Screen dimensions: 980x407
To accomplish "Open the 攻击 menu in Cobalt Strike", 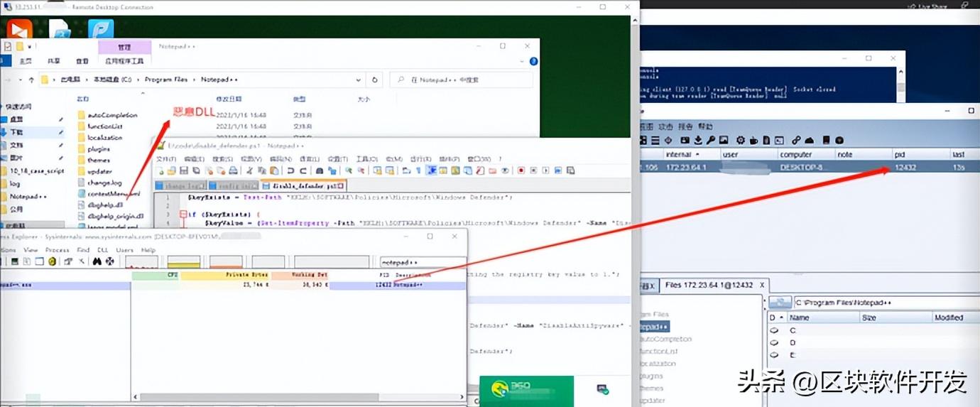I will [x=666, y=126].
